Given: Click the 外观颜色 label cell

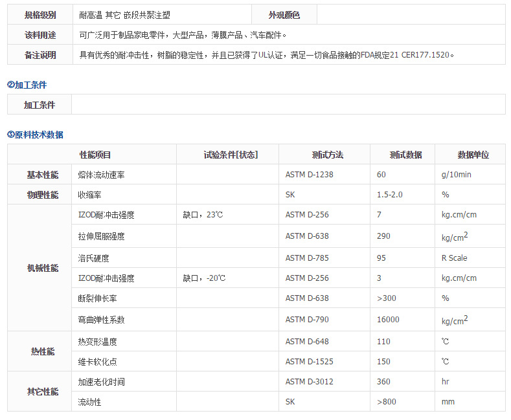Looking at the screenshot, I should pyautogui.click(x=284, y=15).
